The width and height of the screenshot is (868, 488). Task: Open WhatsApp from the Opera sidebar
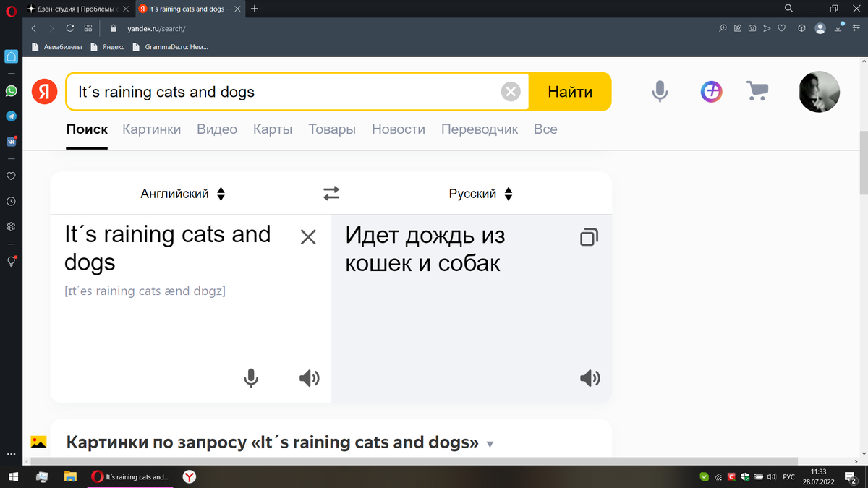(11, 91)
